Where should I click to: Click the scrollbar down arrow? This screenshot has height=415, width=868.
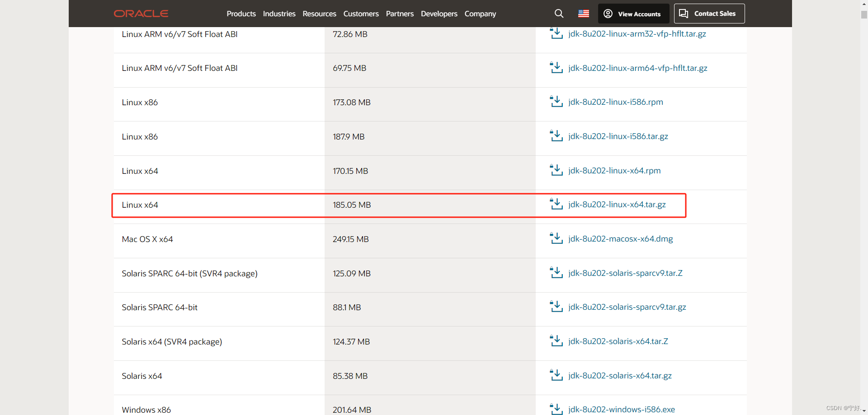coord(864,411)
